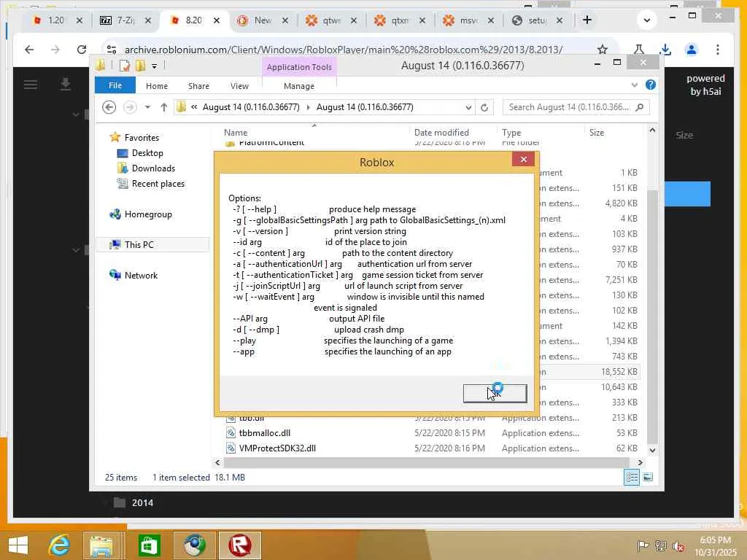Refresh the Explorer folder view
The height and width of the screenshot is (560, 747).
(x=484, y=108)
